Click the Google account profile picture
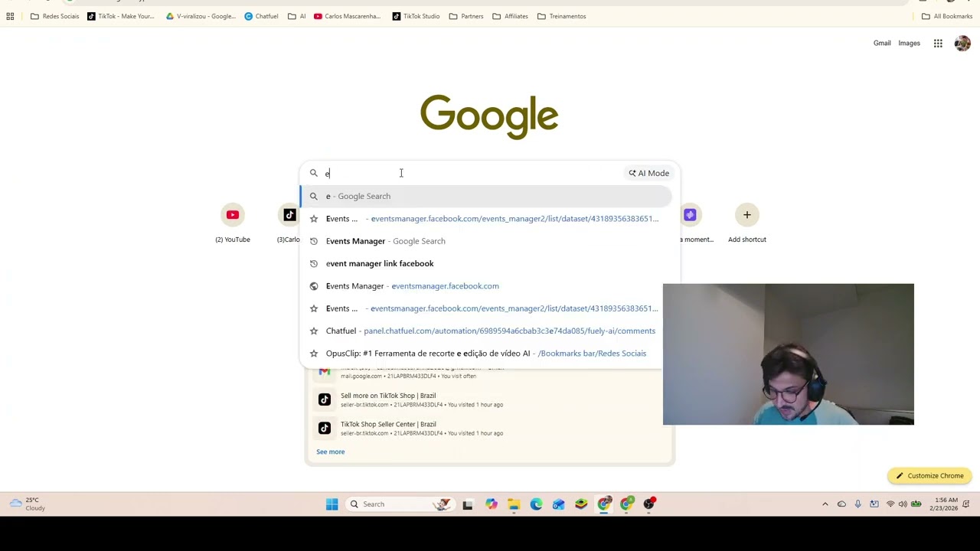Viewport: 980px width, 551px height. 962,44
